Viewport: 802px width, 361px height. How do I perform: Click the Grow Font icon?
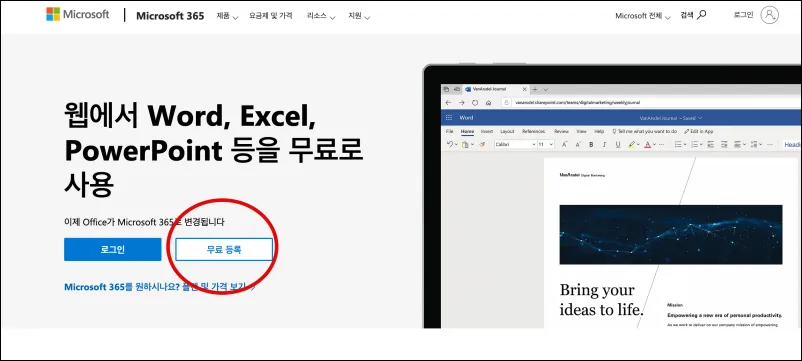click(x=564, y=145)
